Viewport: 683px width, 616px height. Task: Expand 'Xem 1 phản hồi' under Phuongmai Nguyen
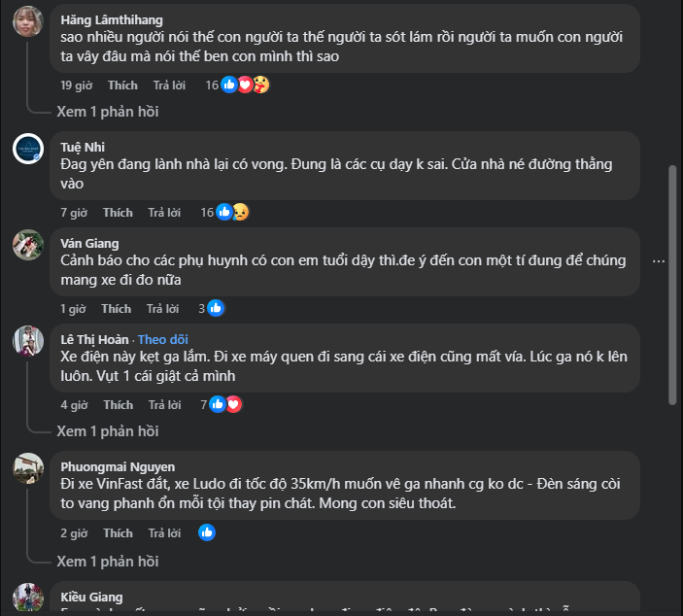107,561
